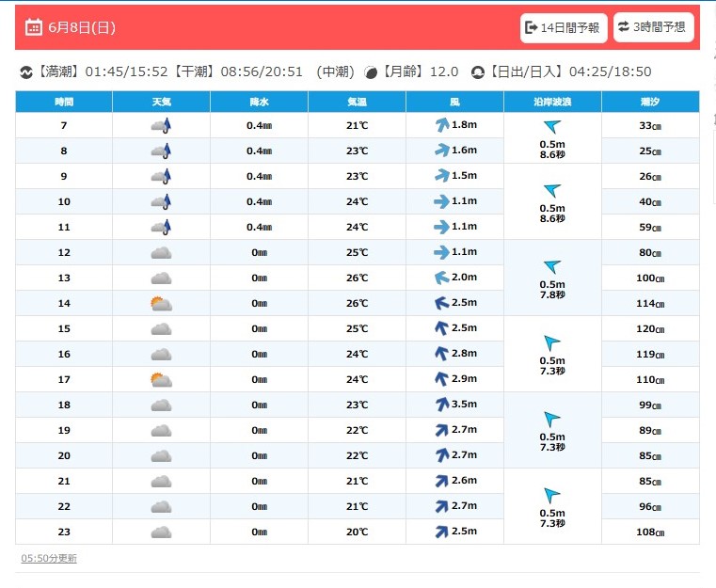Select the 25℃ temperature at hour 15

357,328
